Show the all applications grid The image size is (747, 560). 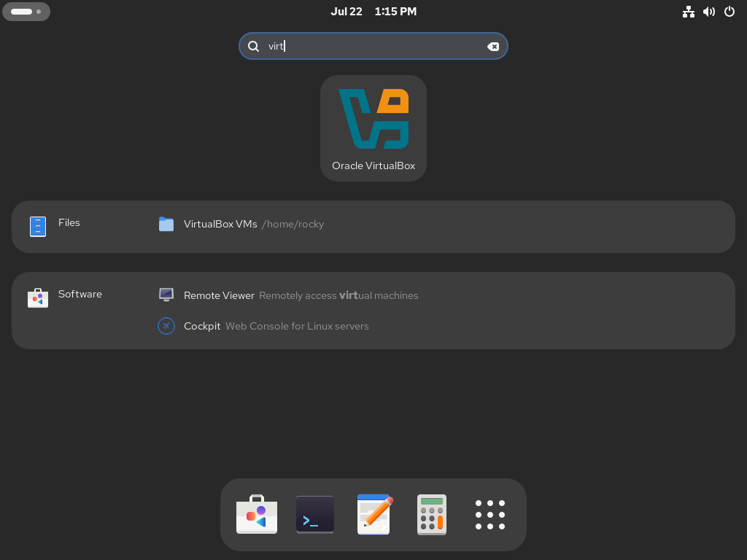pyautogui.click(x=490, y=515)
